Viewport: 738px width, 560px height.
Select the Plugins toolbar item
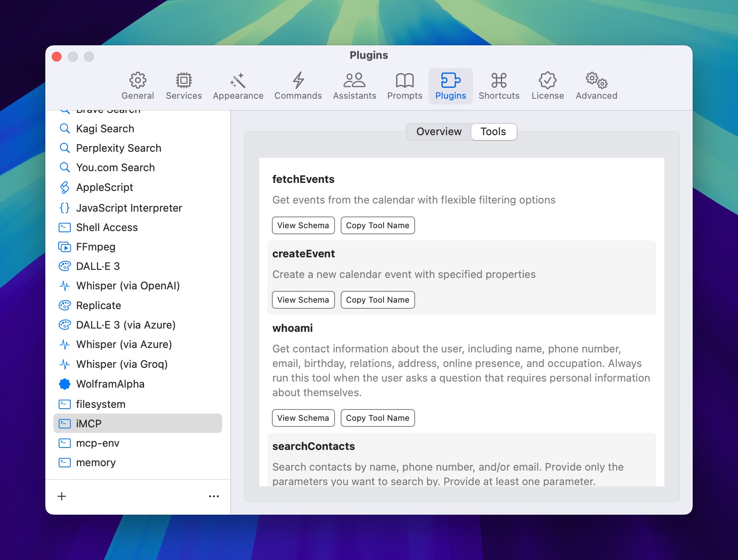click(451, 86)
